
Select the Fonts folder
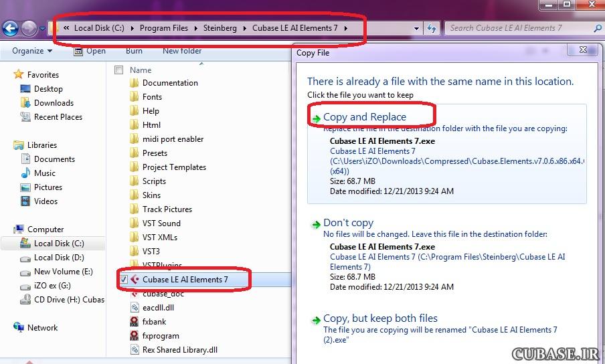point(152,97)
